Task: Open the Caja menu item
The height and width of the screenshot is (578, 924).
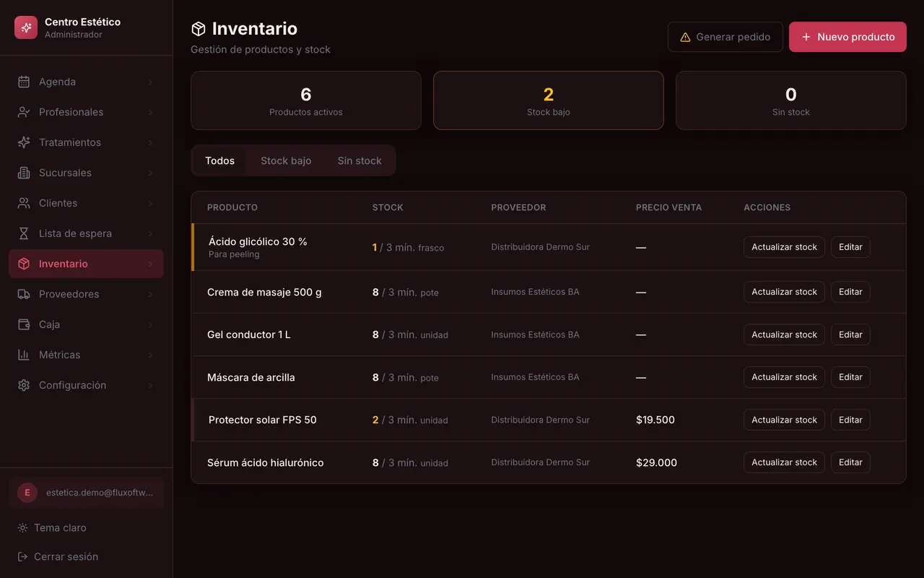Action: pos(86,324)
